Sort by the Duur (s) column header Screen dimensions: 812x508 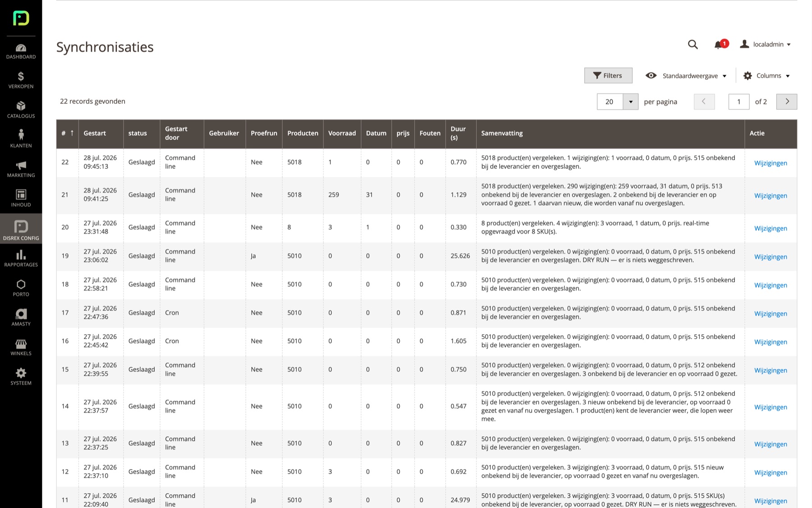coord(461,133)
